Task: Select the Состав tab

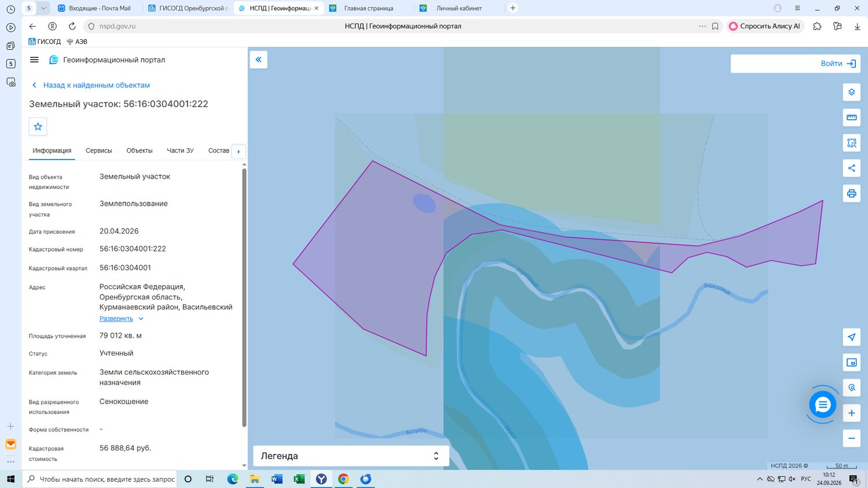Action: click(x=219, y=150)
